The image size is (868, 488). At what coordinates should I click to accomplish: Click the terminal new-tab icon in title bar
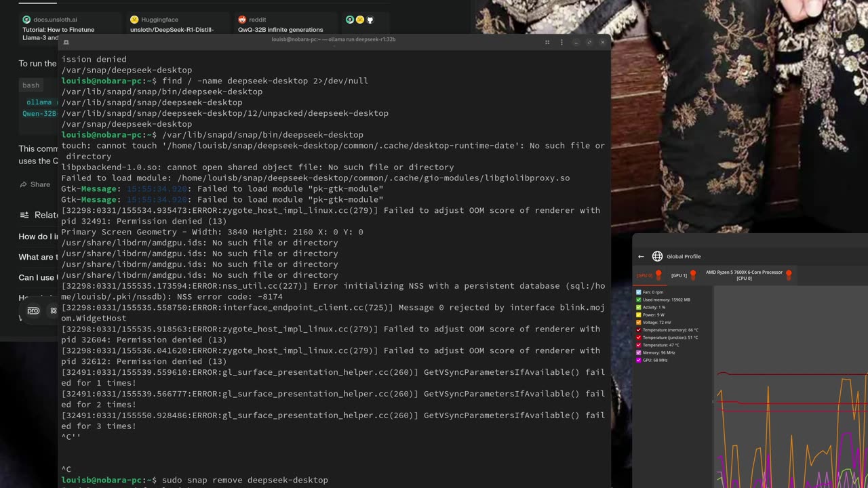click(66, 42)
